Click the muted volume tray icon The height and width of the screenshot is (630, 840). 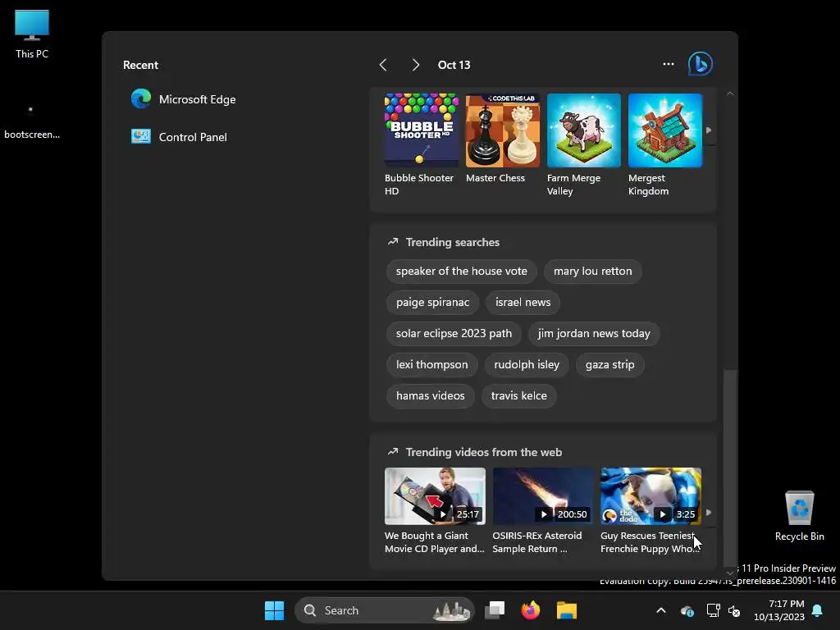[x=734, y=610]
